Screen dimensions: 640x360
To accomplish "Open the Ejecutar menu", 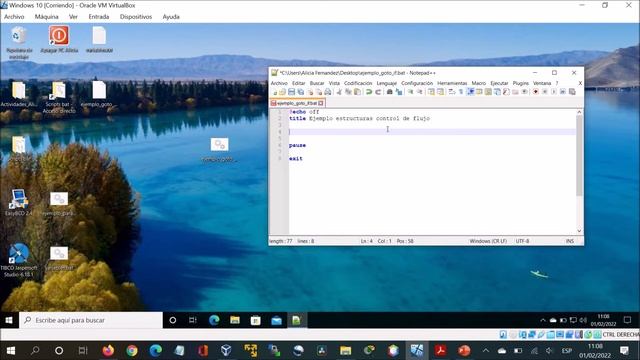I will (499, 83).
